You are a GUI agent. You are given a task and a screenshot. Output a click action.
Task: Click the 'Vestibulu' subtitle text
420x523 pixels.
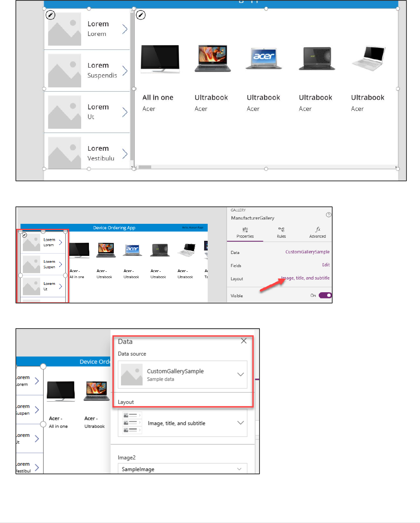point(101,158)
